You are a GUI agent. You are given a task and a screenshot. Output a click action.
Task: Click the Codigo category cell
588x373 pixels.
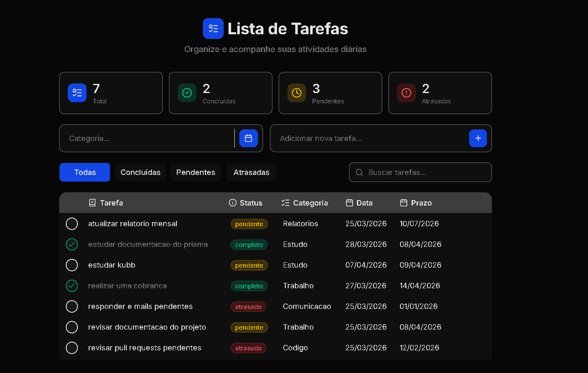point(295,348)
